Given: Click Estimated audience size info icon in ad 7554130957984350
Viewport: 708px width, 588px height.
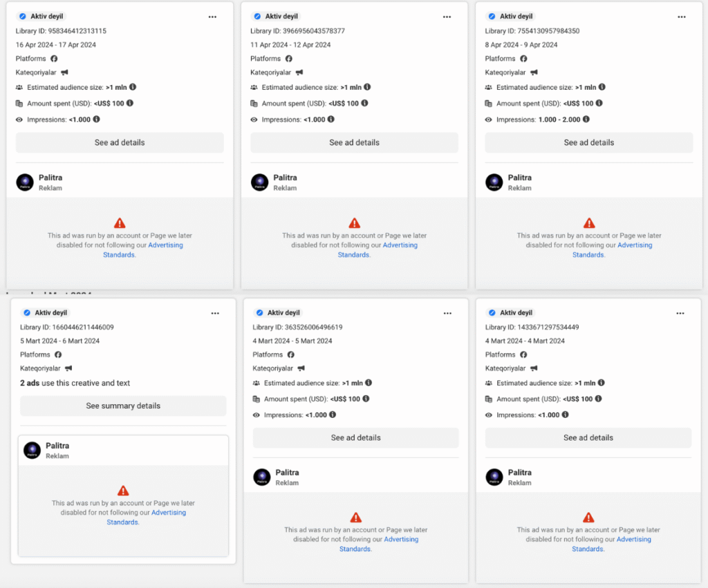Looking at the screenshot, I should (602, 87).
